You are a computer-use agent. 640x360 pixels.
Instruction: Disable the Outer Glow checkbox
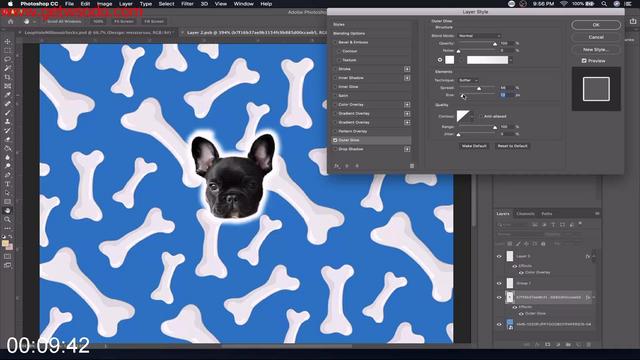pos(335,140)
